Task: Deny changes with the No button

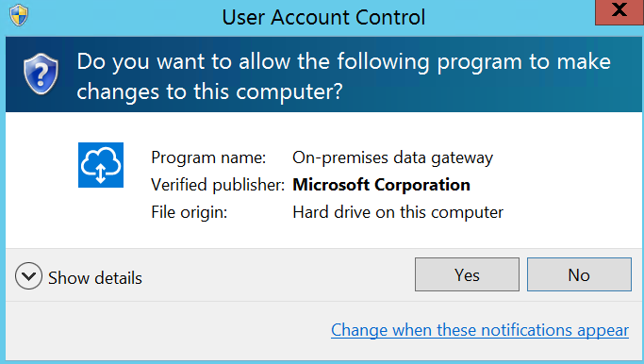Action: click(579, 274)
